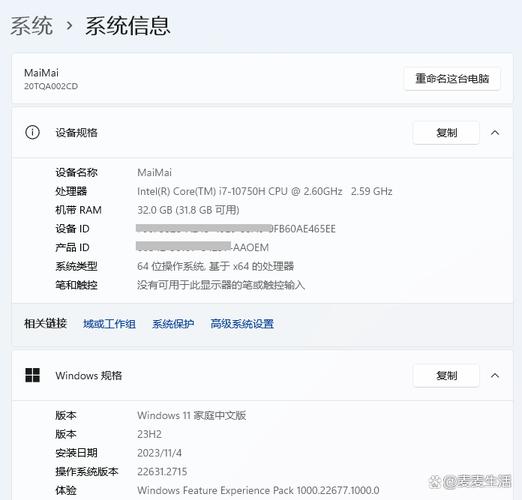522x500 pixels.
Task: Click 重命名这台电脑 button
Action: tap(452, 79)
